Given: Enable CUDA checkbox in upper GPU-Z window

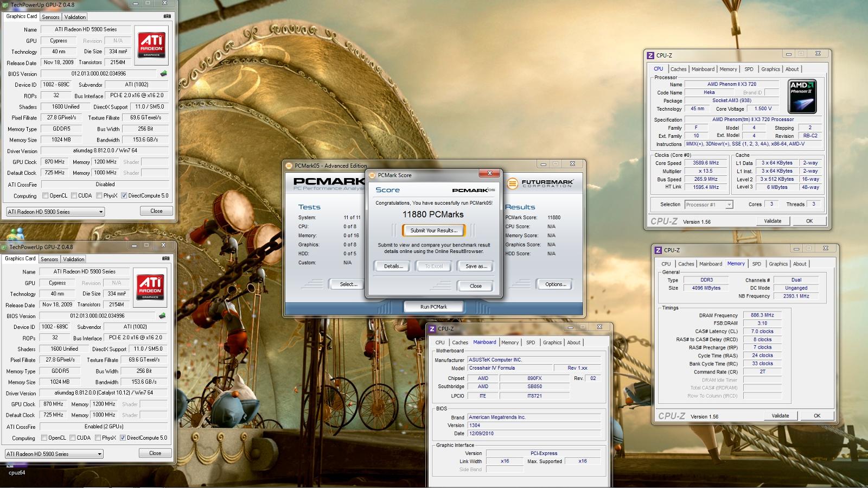Looking at the screenshot, I should coord(74,195).
